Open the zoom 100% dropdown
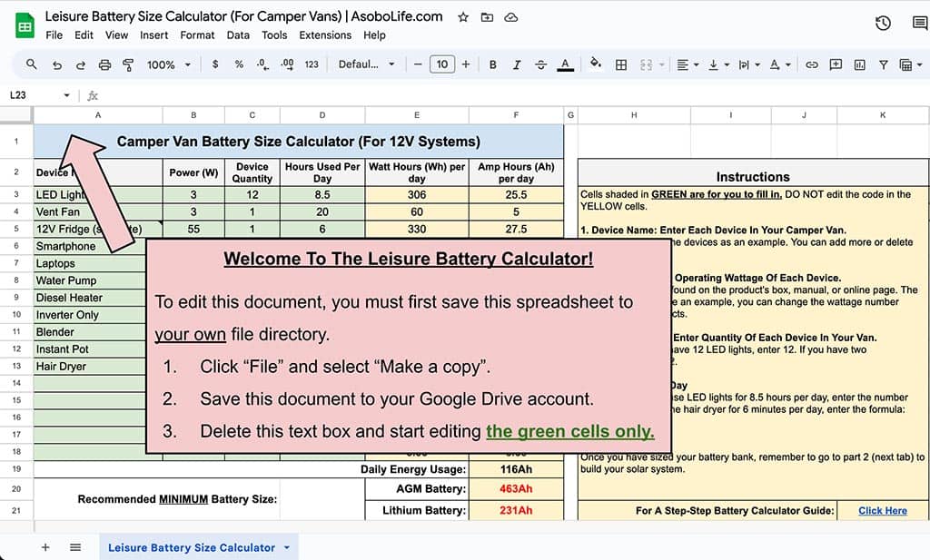 [168, 64]
